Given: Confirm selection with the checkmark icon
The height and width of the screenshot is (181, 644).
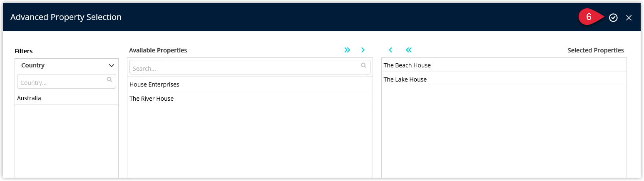Looking at the screenshot, I should click(613, 17).
